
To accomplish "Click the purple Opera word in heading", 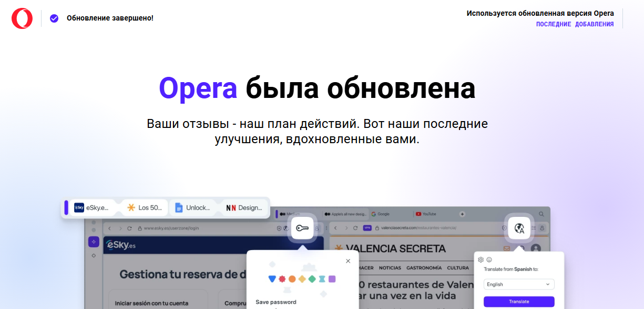I will pyautogui.click(x=198, y=88).
